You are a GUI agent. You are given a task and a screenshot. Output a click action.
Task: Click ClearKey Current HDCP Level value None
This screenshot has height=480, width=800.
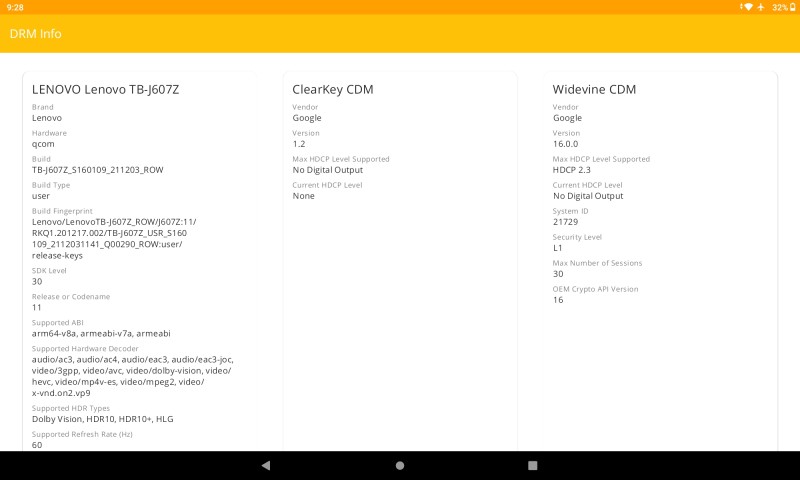[303, 196]
